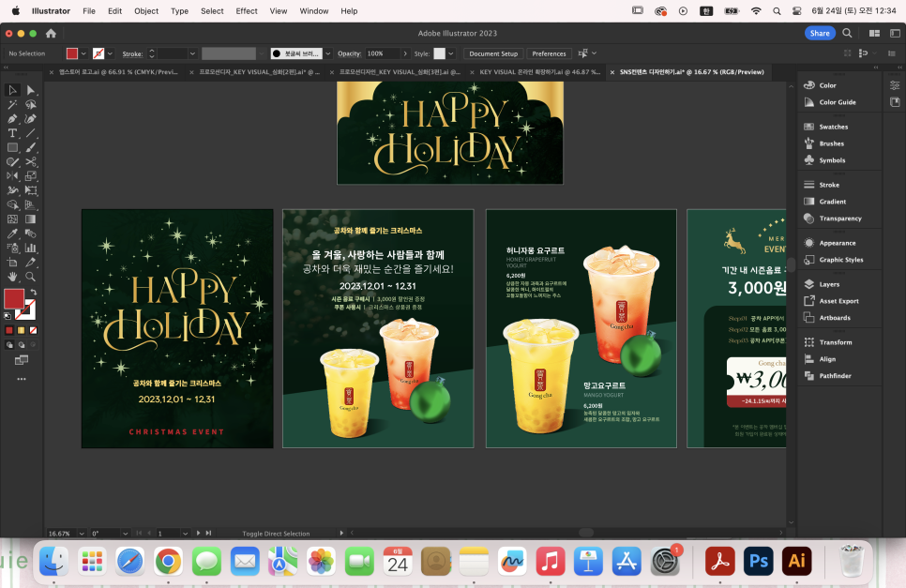Select the Curvature tool
Screen dimensions: 906x588
coord(31,119)
